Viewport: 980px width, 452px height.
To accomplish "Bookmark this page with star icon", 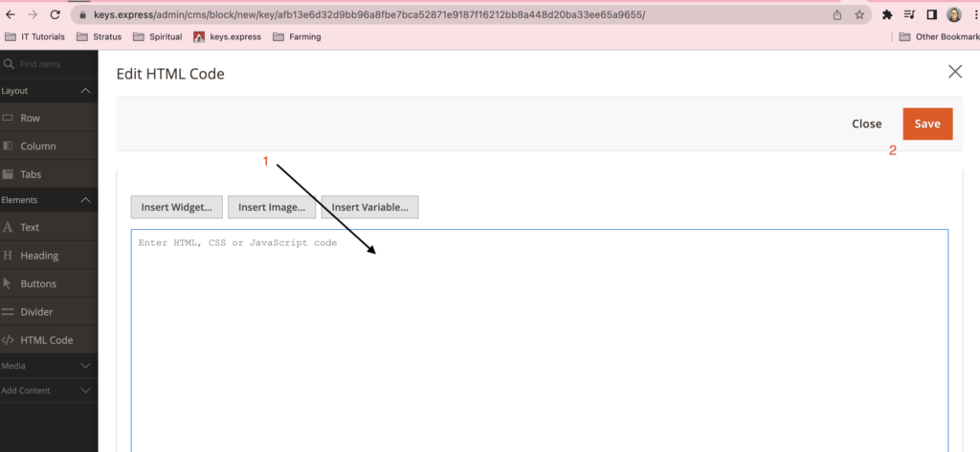I will pos(859,15).
